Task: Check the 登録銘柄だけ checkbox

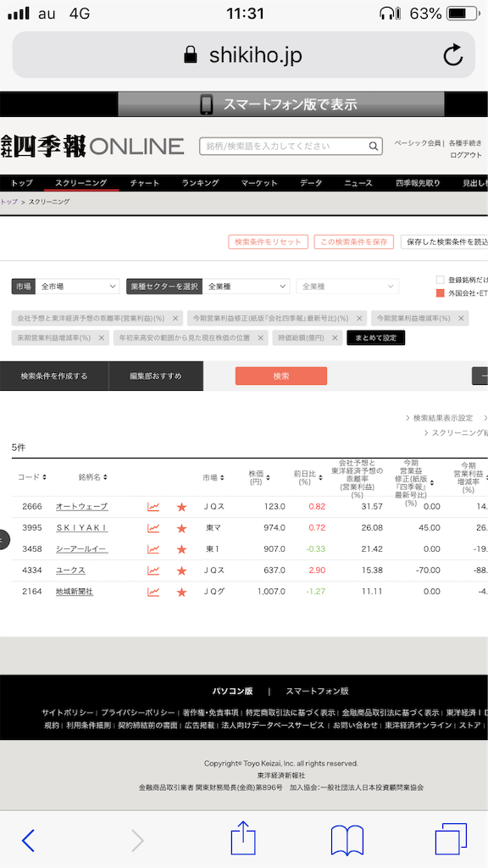Action: [441, 280]
